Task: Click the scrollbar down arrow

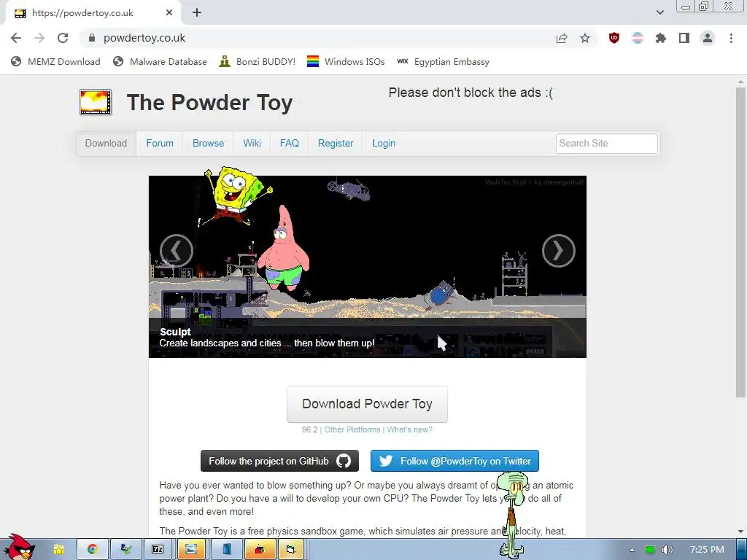Action: click(740, 532)
